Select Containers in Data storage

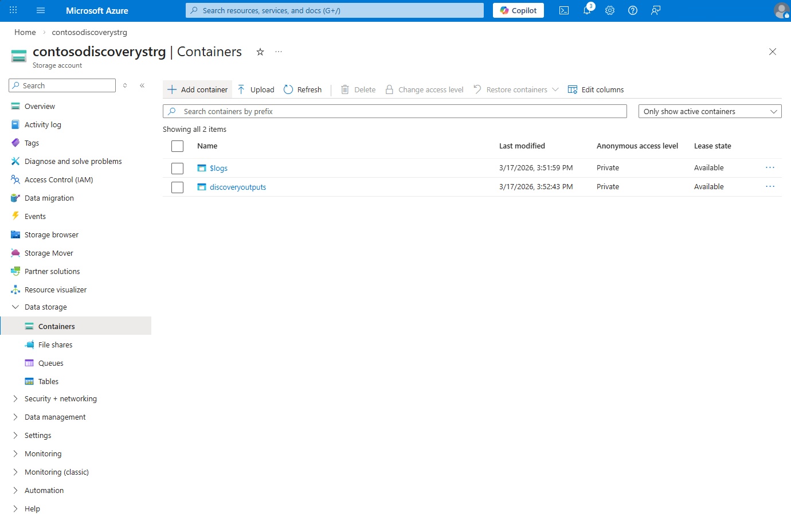76,326
